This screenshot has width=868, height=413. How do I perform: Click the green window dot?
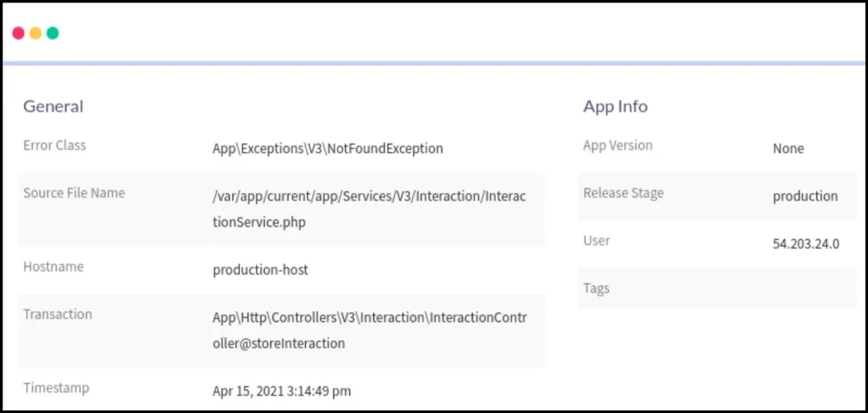click(53, 33)
